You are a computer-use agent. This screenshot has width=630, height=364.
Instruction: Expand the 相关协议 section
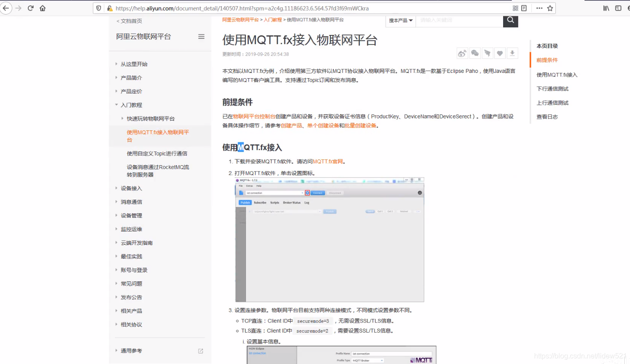[x=131, y=325]
